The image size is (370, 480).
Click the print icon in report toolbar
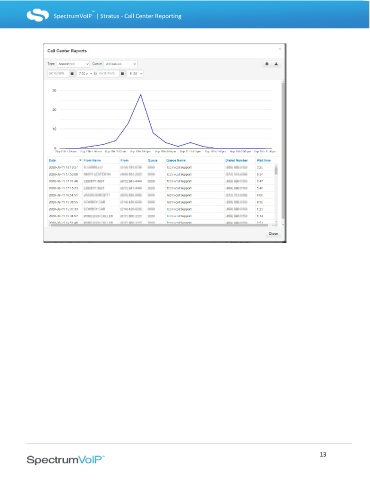click(x=267, y=64)
